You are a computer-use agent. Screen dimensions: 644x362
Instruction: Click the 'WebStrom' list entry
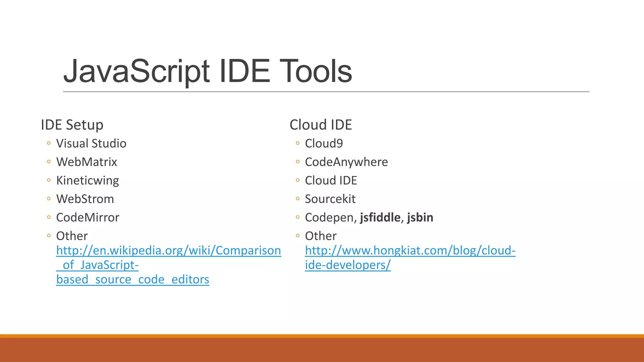point(85,199)
